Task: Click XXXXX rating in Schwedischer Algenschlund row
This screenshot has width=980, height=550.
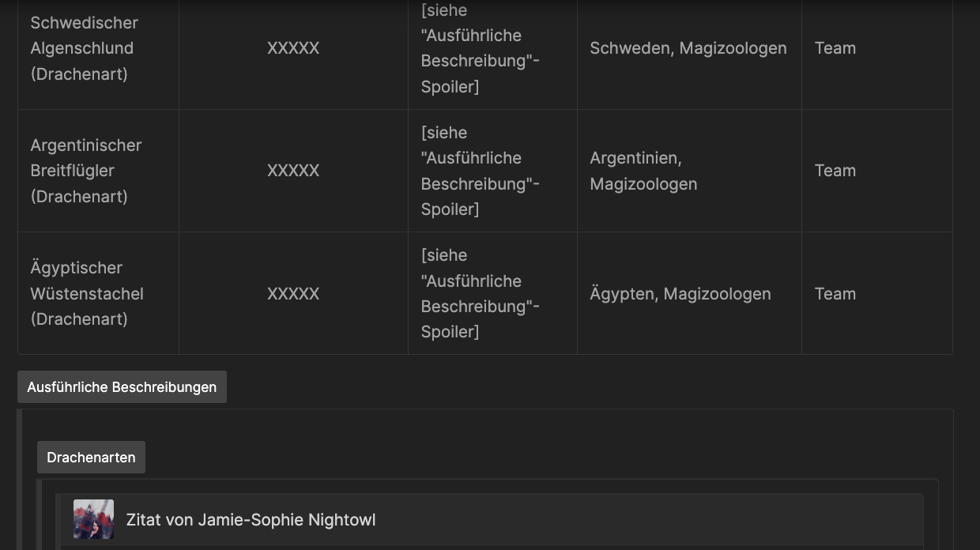Action: [293, 48]
